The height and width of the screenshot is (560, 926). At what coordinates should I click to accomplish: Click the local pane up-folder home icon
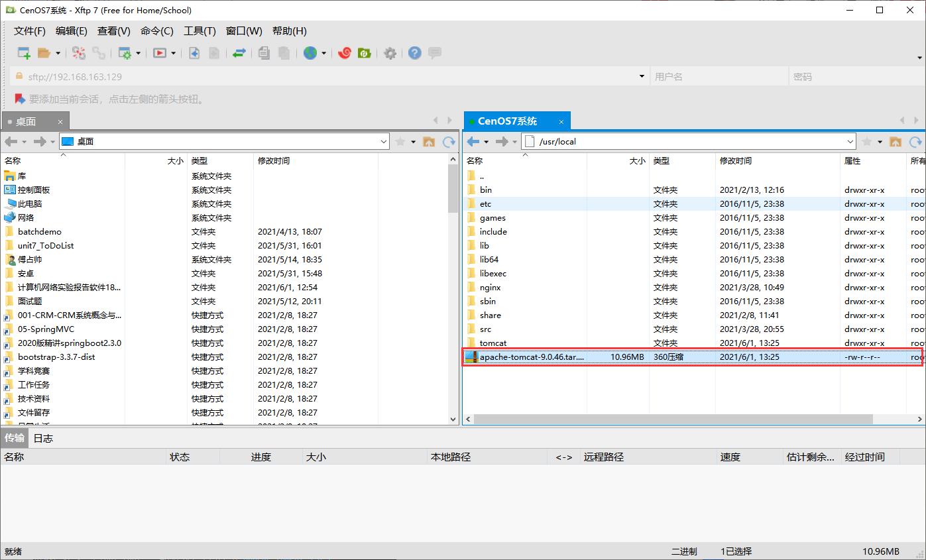(x=429, y=142)
